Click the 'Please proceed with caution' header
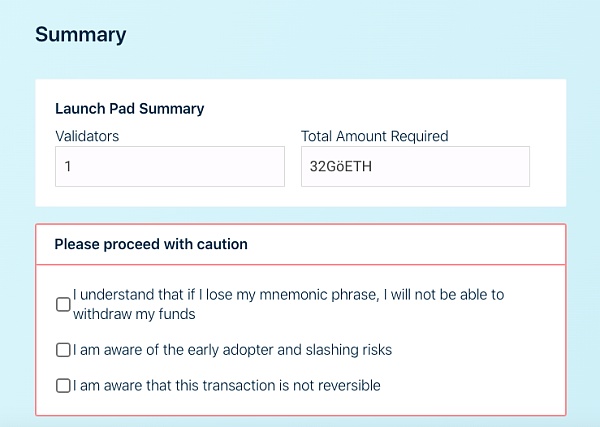Screen dimensions: 600x427 pos(151,244)
